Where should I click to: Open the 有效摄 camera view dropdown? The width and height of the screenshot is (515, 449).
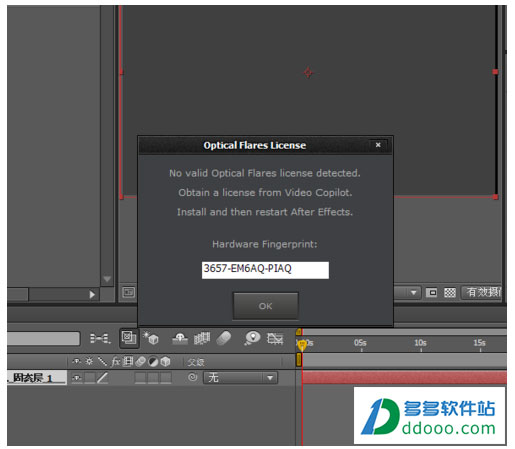coord(482,293)
